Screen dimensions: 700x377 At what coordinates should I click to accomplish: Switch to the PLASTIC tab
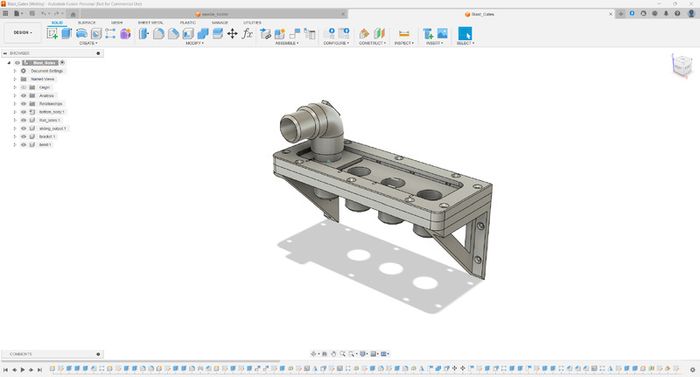pyautogui.click(x=188, y=22)
